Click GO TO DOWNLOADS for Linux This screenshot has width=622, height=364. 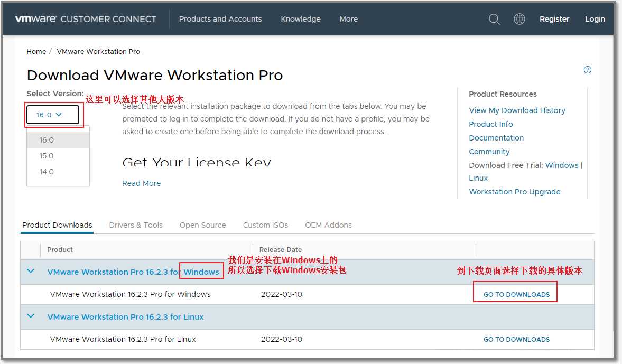click(x=516, y=339)
